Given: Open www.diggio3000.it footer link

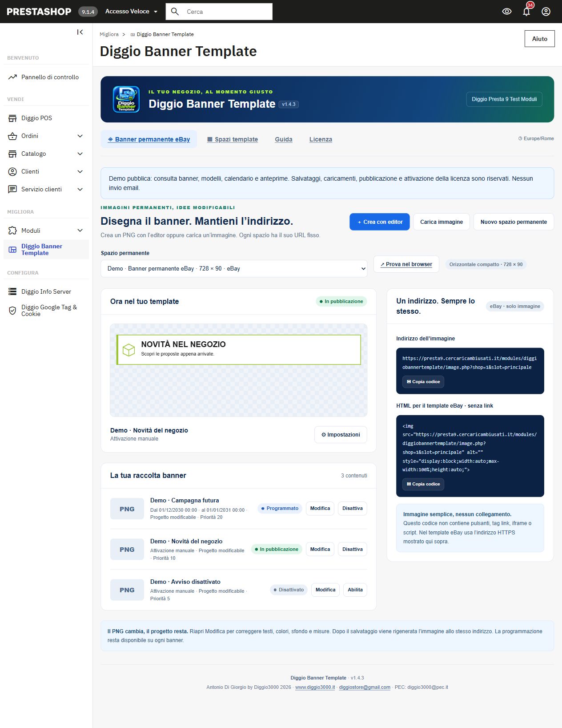Looking at the screenshot, I should click(315, 688).
